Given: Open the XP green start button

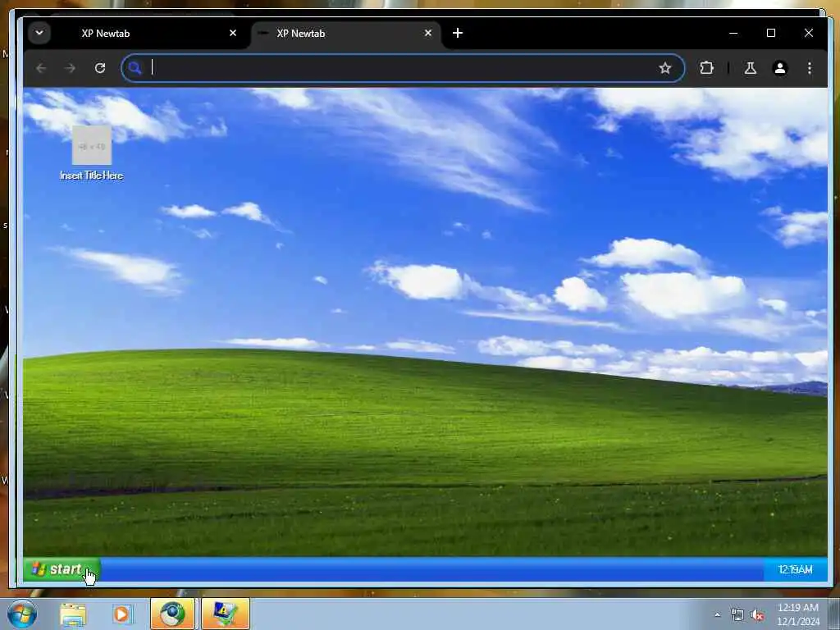Looking at the screenshot, I should coord(62,569).
